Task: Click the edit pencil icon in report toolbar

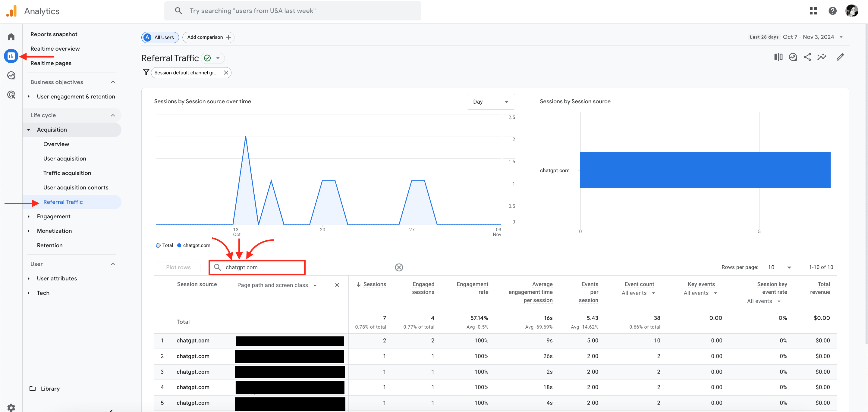Action: pyautogui.click(x=840, y=57)
